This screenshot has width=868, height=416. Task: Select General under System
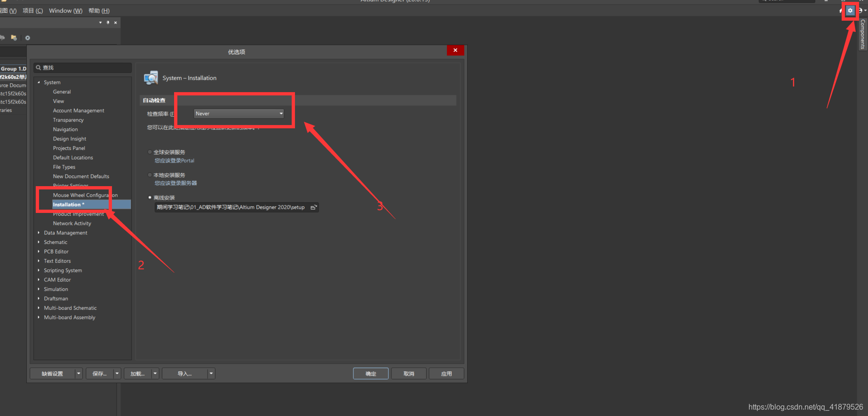[62, 92]
